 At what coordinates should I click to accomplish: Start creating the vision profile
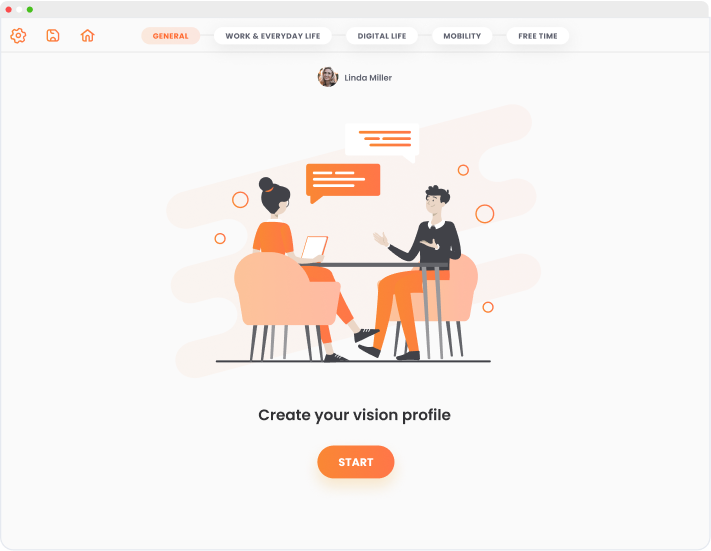point(356,462)
